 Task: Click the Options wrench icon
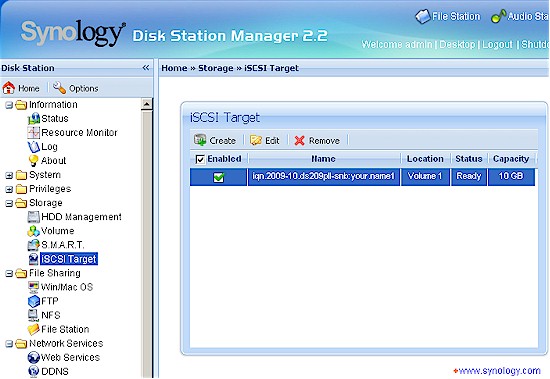(x=59, y=88)
